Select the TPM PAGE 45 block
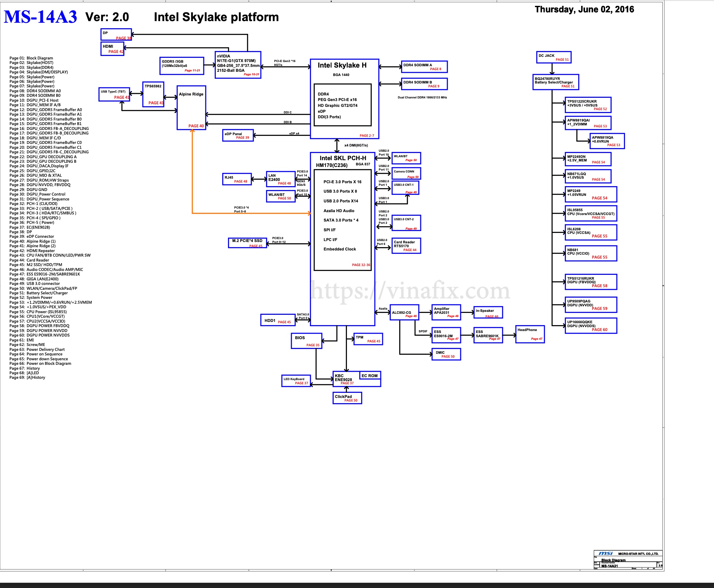This screenshot has width=714, height=588. click(368, 339)
